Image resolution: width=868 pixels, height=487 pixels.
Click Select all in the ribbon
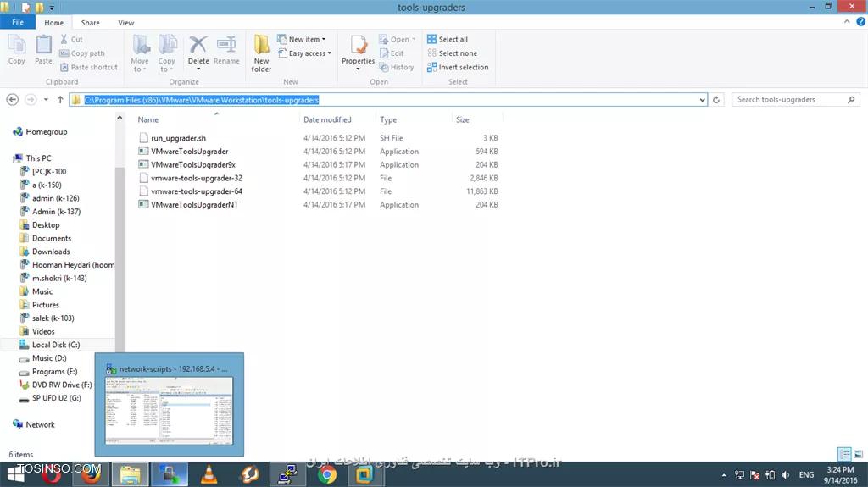click(x=448, y=39)
